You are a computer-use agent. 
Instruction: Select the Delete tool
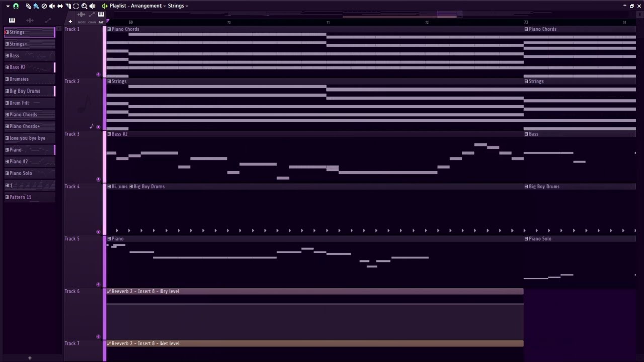pyautogui.click(x=44, y=6)
